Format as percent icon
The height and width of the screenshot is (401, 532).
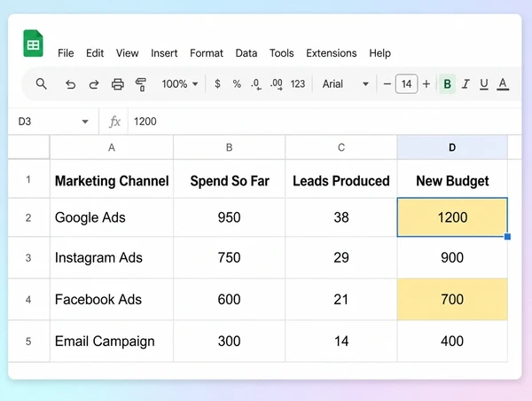[237, 84]
